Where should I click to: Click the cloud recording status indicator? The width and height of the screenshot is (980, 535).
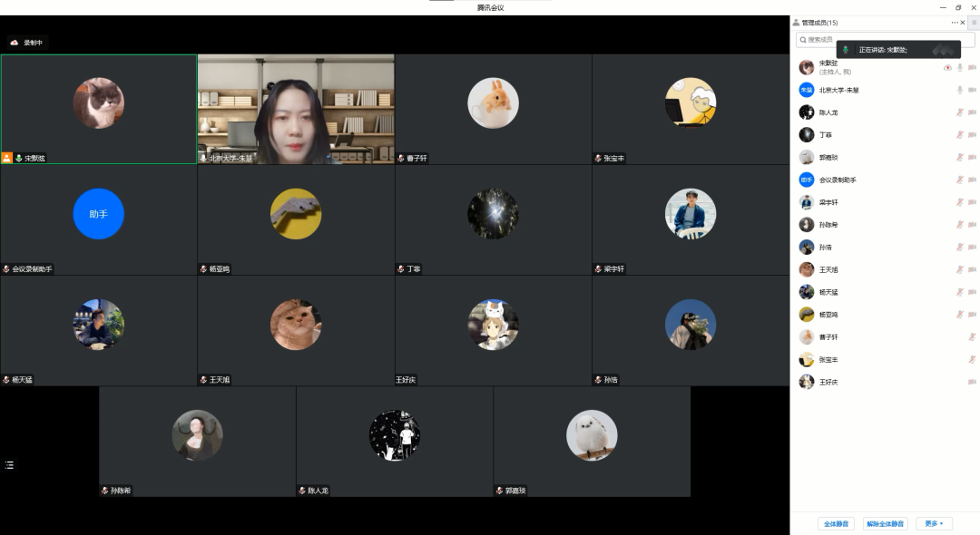[26, 43]
